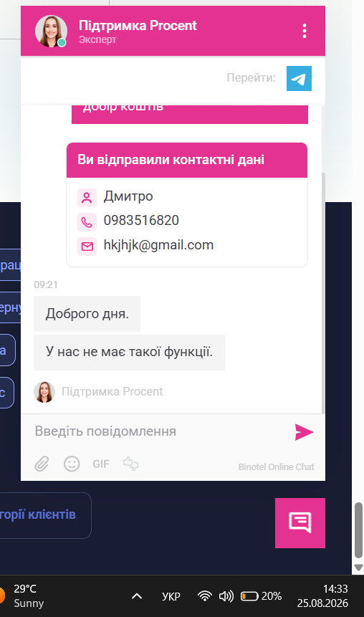Open the GIF picker
Viewport: 364px width, 617px height.
[x=101, y=464]
